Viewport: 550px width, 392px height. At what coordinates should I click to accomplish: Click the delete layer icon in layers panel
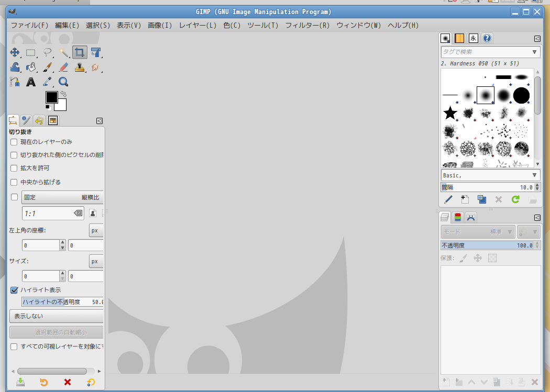tap(535, 382)
